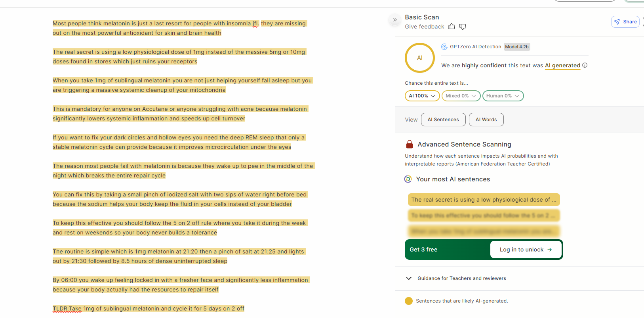
Task: Click the info icon beside AI generated
Action: click(x=585, y=65)
